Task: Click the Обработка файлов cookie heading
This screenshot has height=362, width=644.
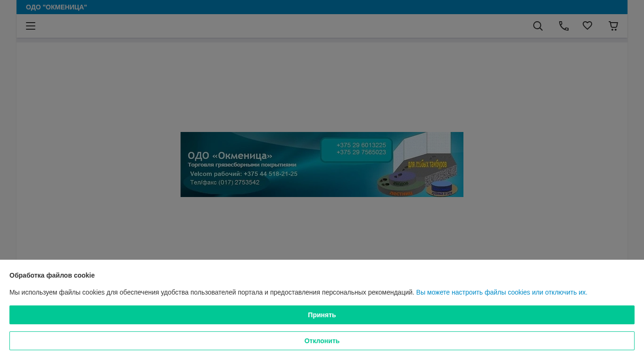Action: [52, 275]
